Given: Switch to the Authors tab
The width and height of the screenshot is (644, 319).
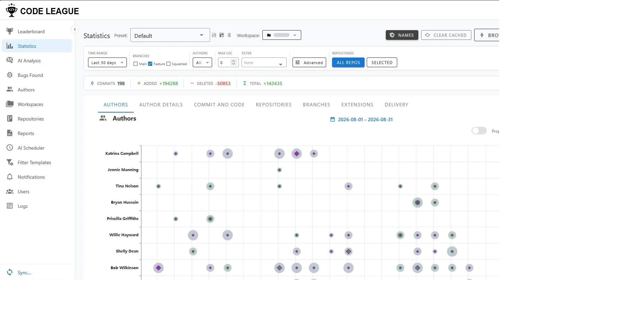Looking at the screenshot, I should (116, 105).
